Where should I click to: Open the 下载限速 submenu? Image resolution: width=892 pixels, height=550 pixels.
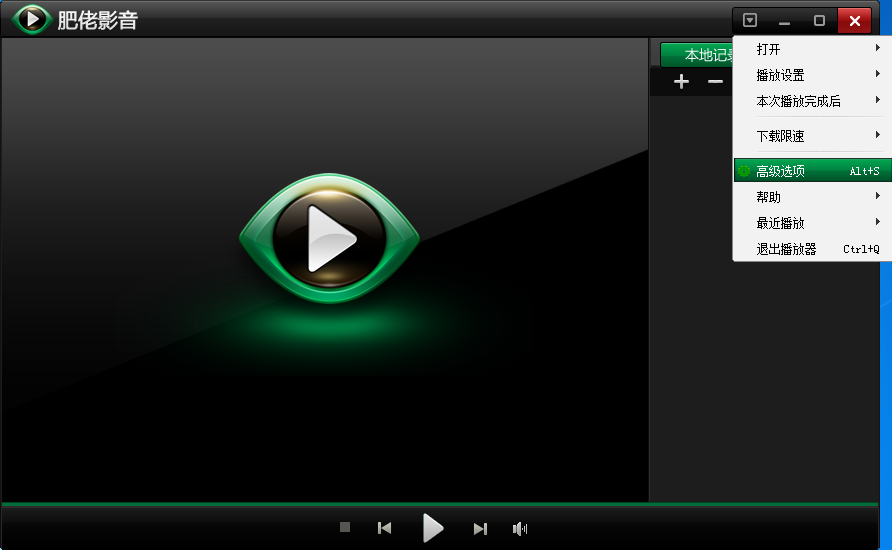812,136
